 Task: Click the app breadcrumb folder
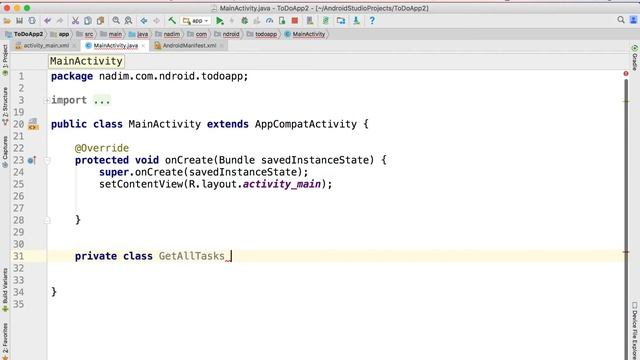tap(60, 34)
